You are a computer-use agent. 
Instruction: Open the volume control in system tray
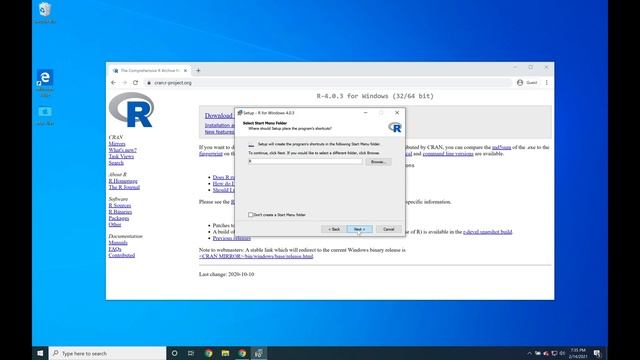tap(562, 353)
